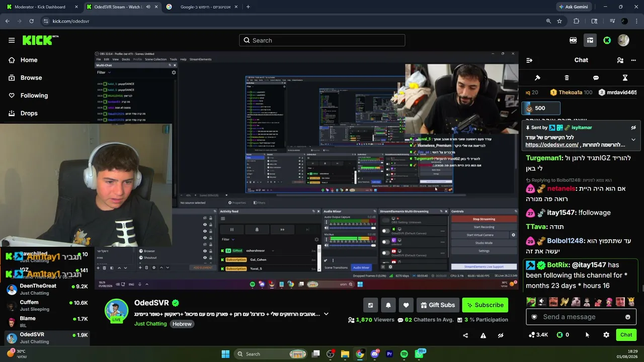This screenshot has width=644, height=362.
Task: Go to Home in the Kick sidebar
Action: tap(23, 60)
